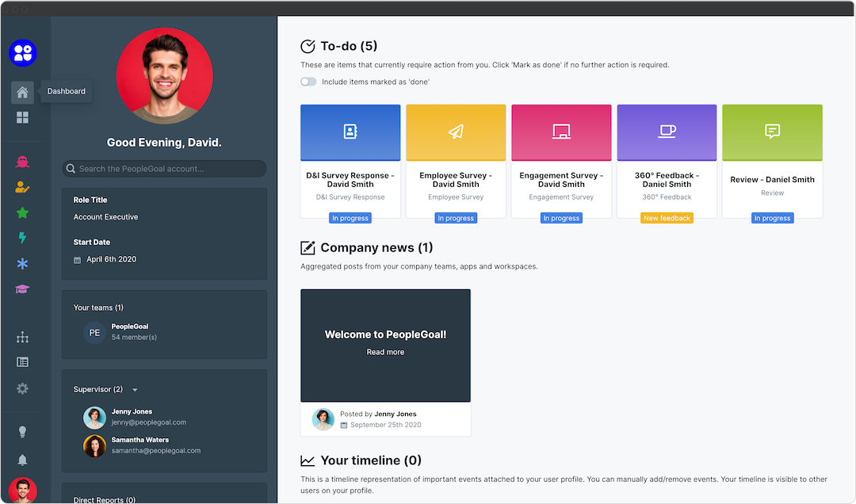
Task: Open the D&I Survey Response card
Action: coord(350,161)
